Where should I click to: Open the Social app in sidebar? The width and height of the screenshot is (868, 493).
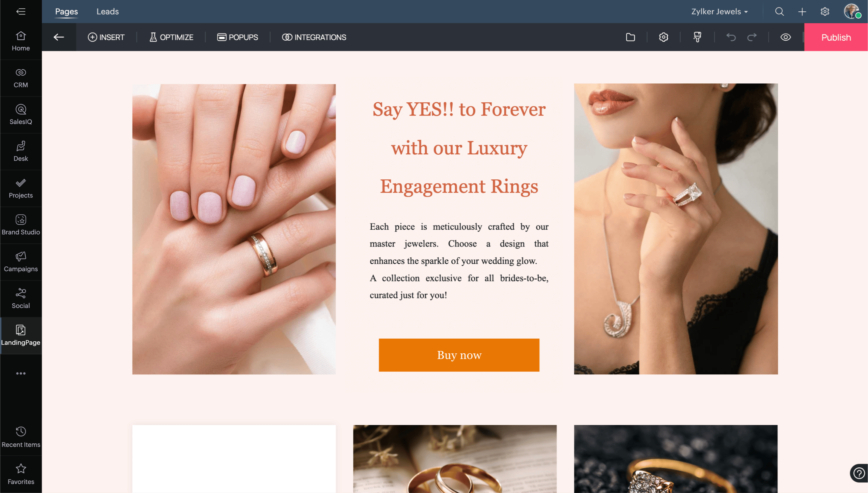(x=21, y=299)
